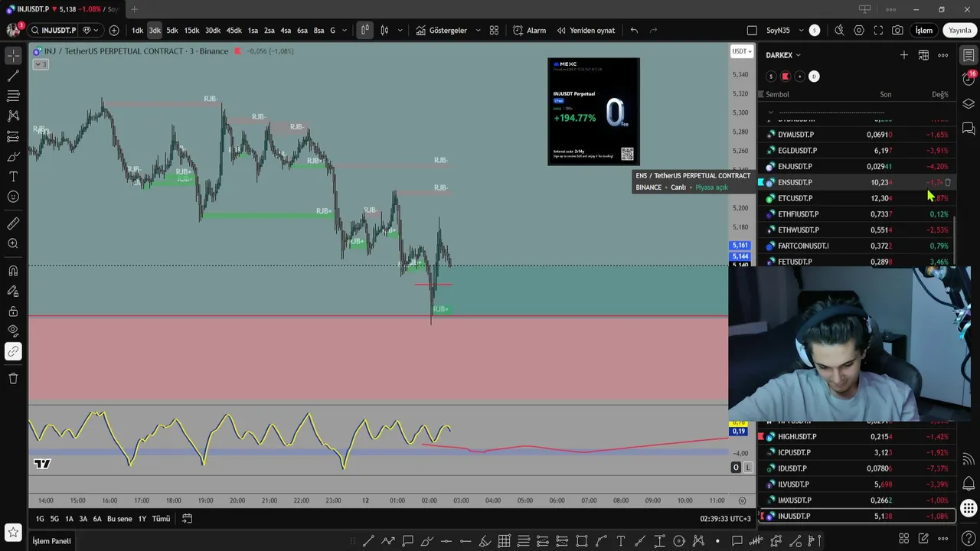Click the İşlem trade button
This screenshot has width=980, height=551.
(924, 31)
